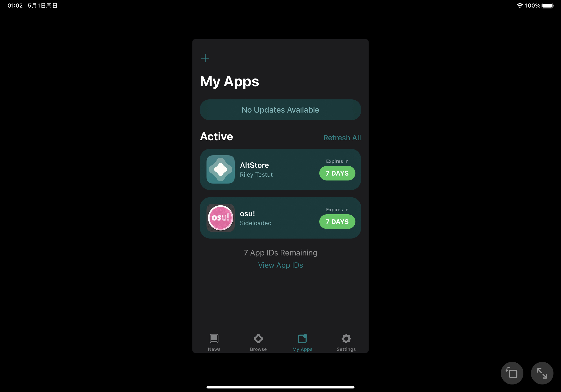
Task: Expand App IDs remaining section
Action: pyautogui.click(x=280, y=265)
